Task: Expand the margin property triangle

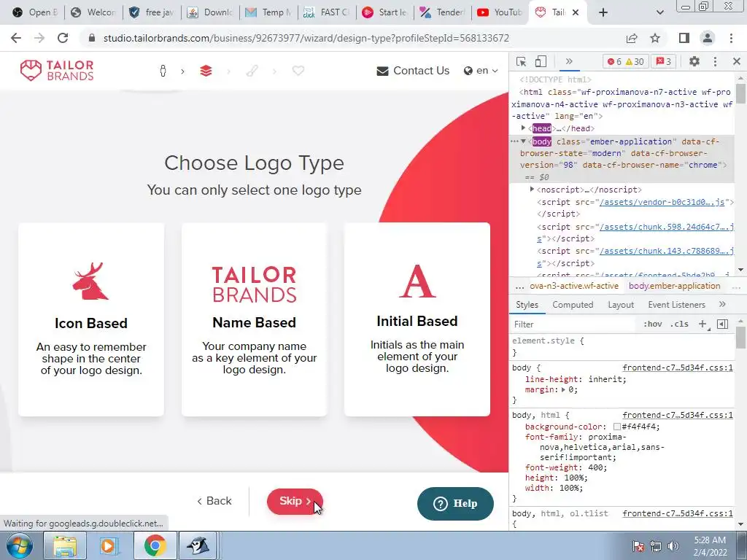Action: pyautogui.click(x=563, y=389)
